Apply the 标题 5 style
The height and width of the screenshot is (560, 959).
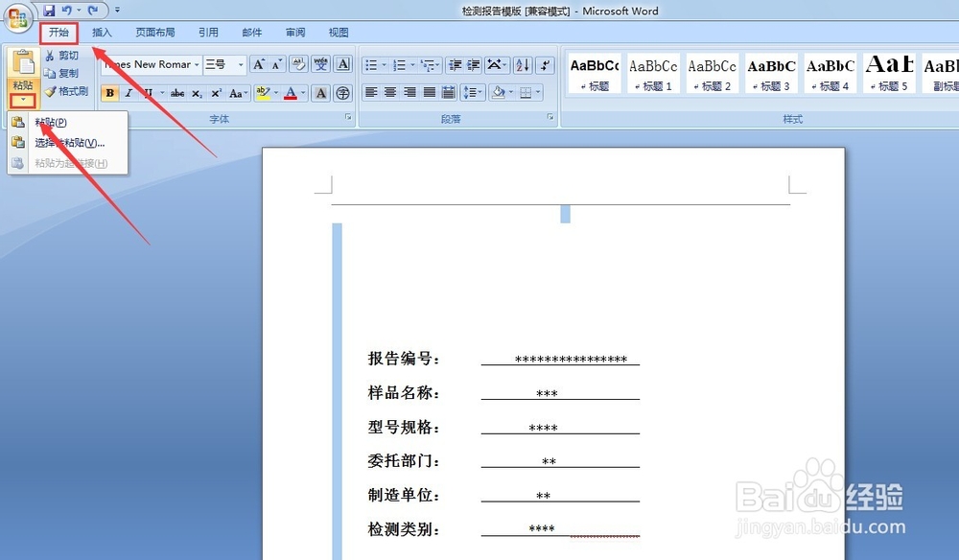point(889,74)
